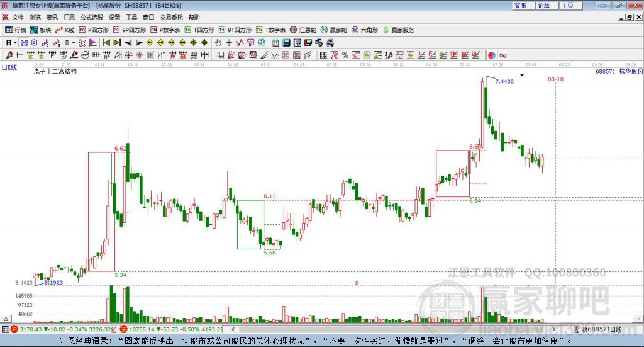Click the 老子十二宫结构 label
The width and height of the screenshot is (644, 347).
(55, 71)
